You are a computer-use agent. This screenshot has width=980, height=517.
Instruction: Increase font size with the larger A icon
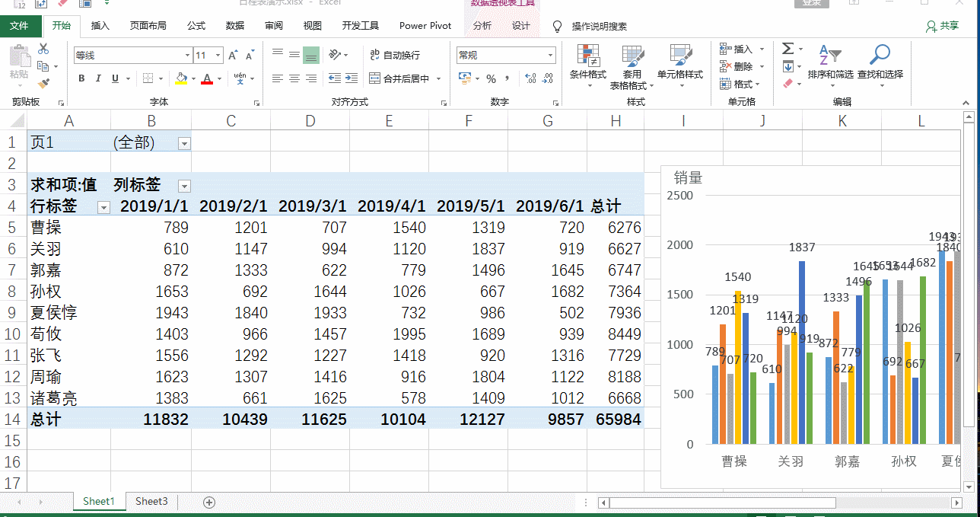click(234, 55)
